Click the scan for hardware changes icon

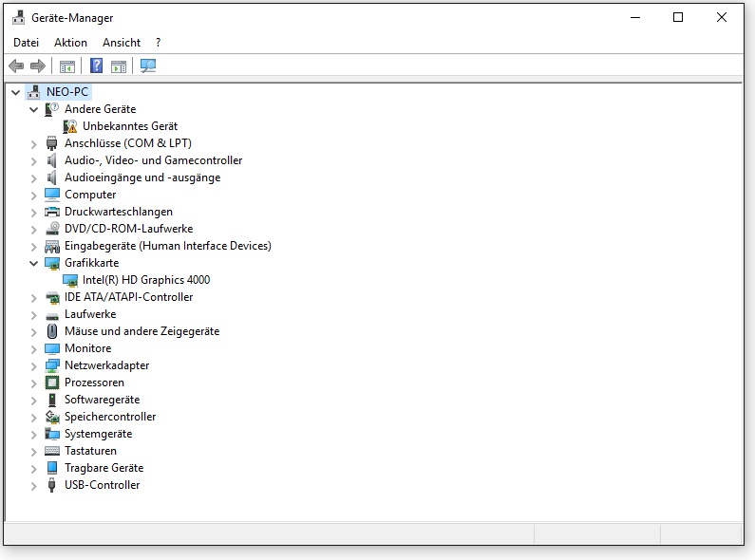148,65
